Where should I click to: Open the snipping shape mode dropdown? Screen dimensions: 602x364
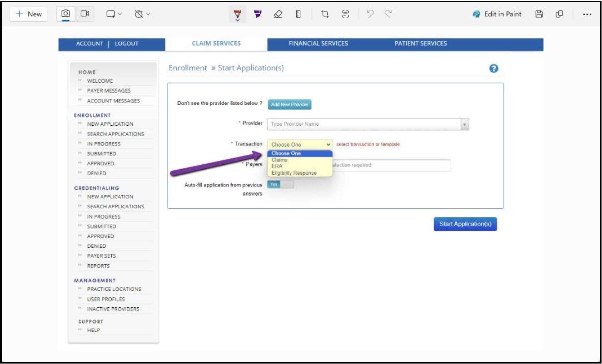tap(114, 14)
